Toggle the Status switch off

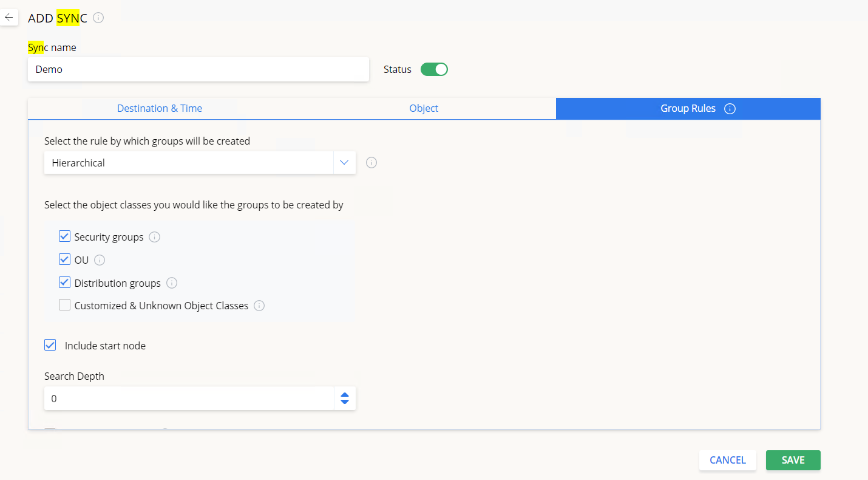(x=434, y=69)
